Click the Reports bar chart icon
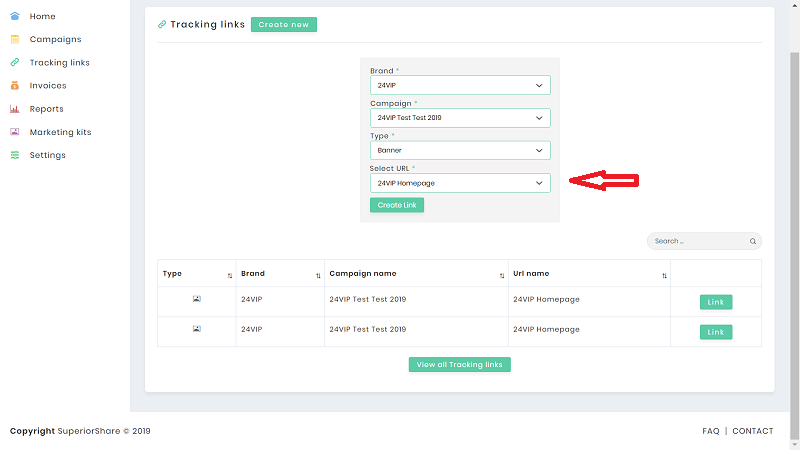Screen dimensions: 800x450 coord(15,109)
